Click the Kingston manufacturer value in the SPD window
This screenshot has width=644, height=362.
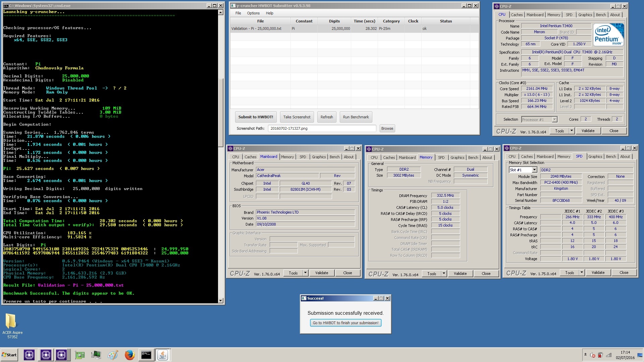pyautogui.click(x=561, y=189)
